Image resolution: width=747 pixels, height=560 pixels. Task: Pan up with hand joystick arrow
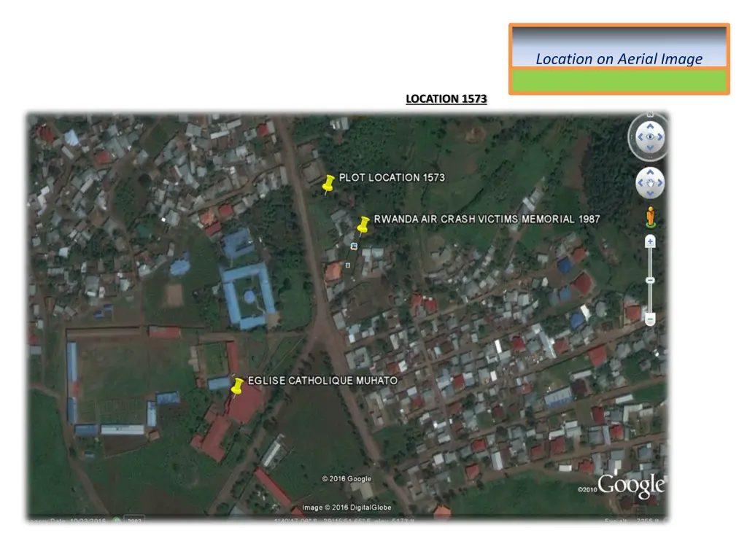(x=650, y=173)
